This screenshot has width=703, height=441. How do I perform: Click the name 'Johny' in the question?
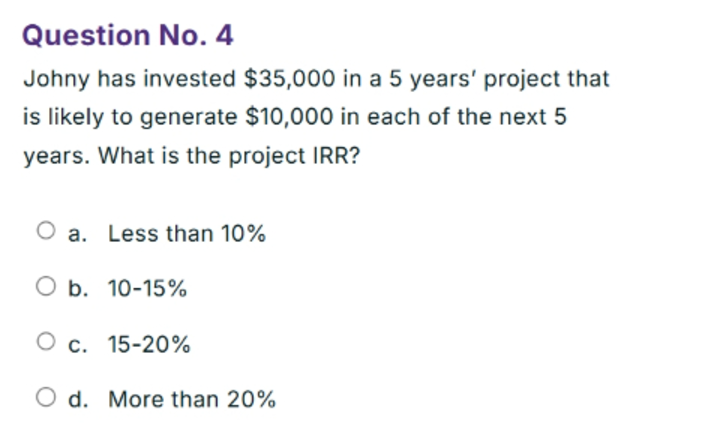pos(57,79)
